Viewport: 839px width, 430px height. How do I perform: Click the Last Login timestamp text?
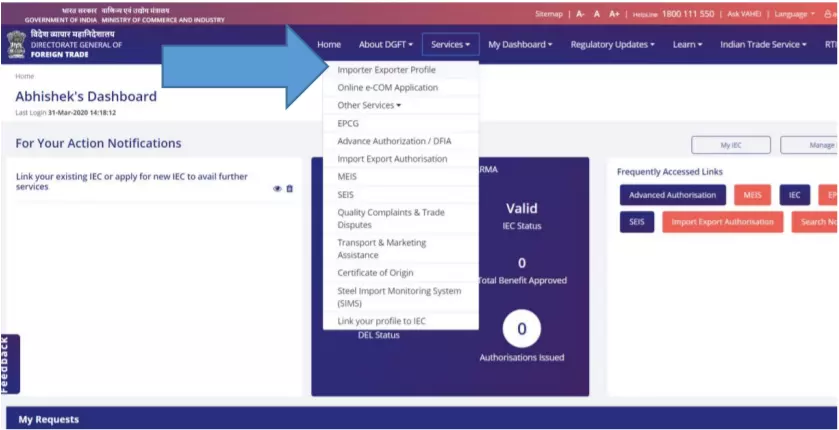66,113
